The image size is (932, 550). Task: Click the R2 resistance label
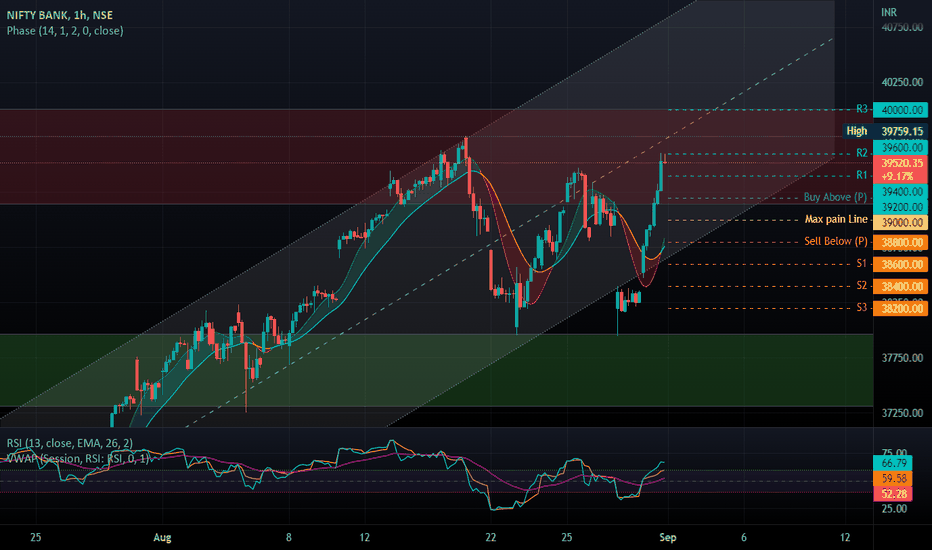(x=862, y=153)
